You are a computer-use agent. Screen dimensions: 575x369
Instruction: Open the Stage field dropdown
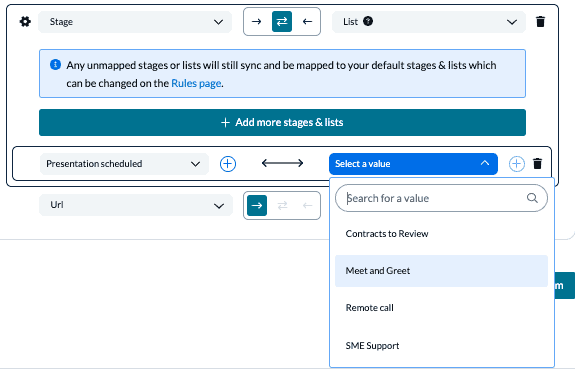coord(135,22)
